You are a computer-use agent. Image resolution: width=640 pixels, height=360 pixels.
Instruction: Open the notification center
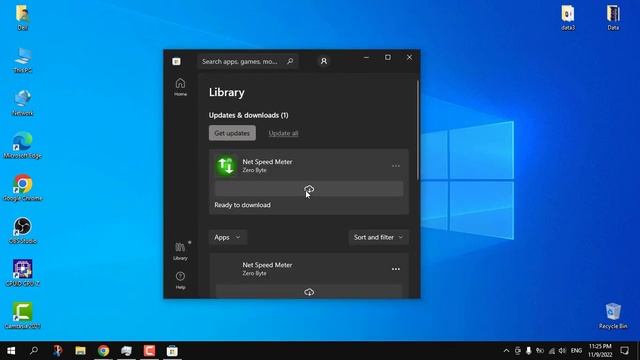click(624, 351)
